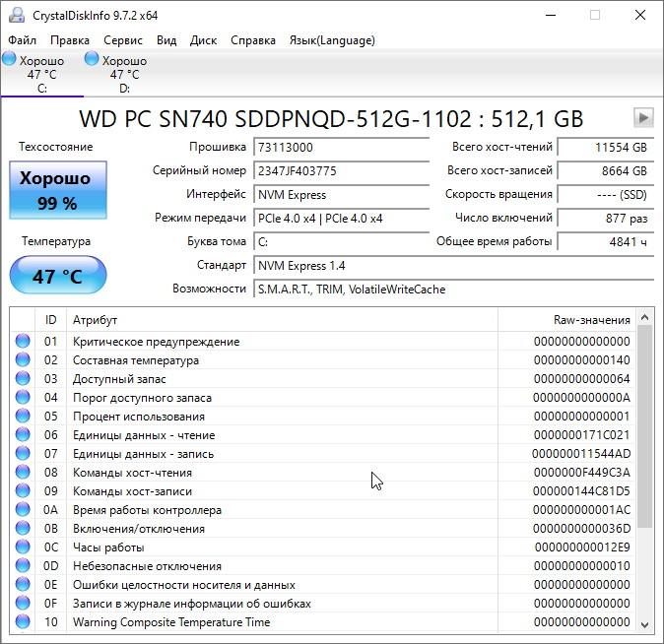Click status icon for Критическое предупреждение row
The width and height of the screenshot is (664, 644).
[x=23, y=341]
